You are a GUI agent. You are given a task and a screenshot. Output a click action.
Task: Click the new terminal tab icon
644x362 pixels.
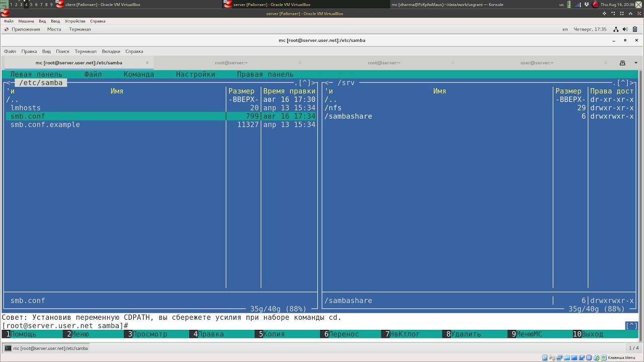tap(622, 63)
